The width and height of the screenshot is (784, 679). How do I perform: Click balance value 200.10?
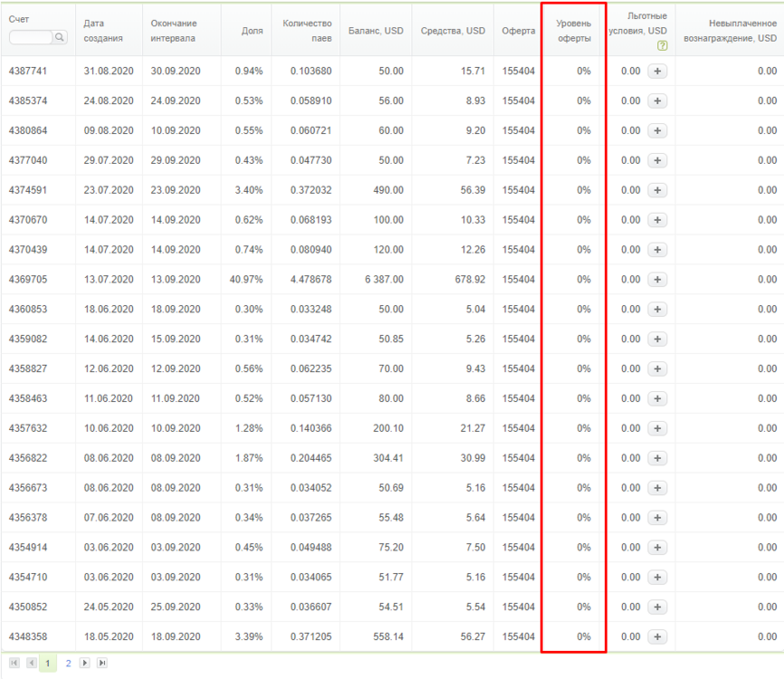[388, 428]
